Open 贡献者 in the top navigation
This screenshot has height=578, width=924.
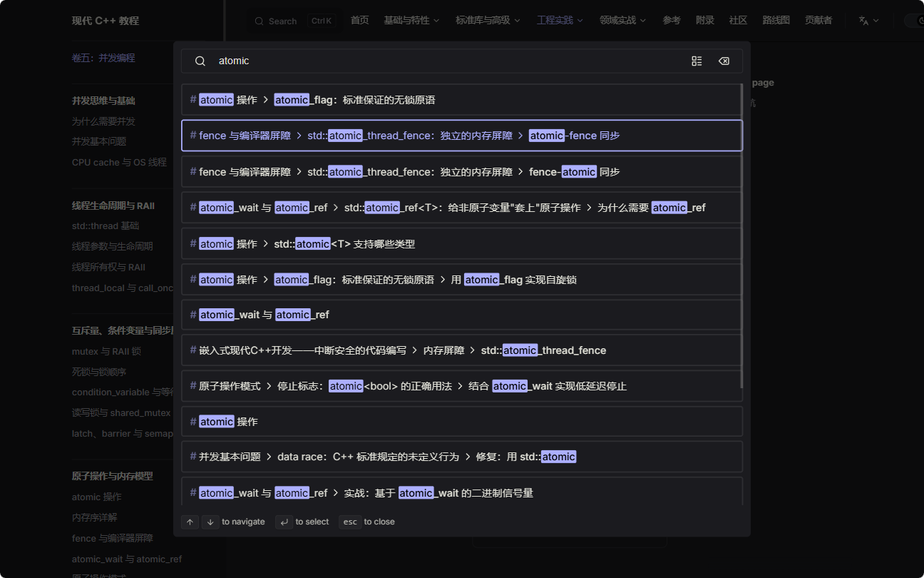tap(818, 21)
